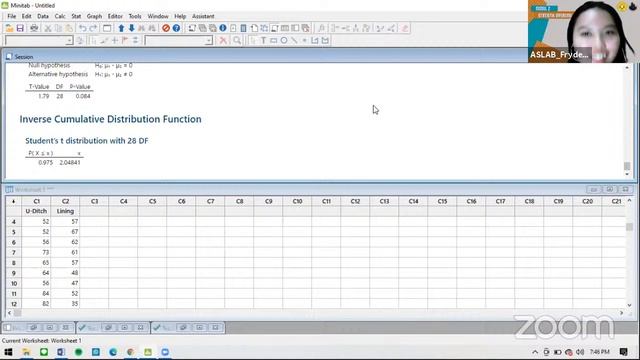
Task: Select the ellipse drawing tool
Action: click(284, 40)
